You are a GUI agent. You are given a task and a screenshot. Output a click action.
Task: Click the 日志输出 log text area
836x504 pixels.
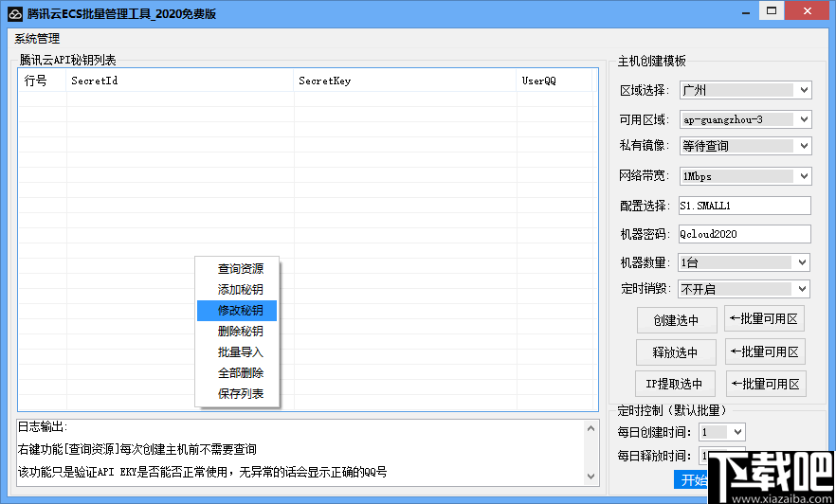coord(301,453)
